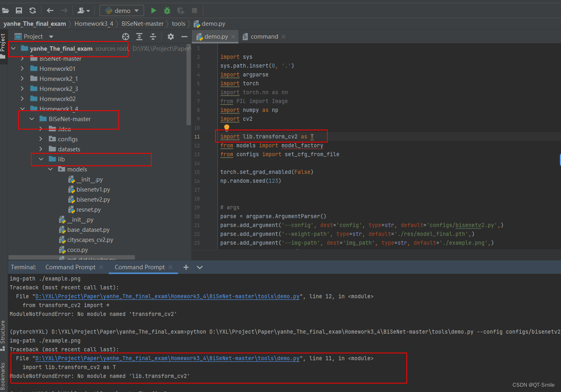Image resolution: width=561 pixels, height=392 pixels.
Task: Expand the Homework2_1 folder
Action: coord(23,78)
